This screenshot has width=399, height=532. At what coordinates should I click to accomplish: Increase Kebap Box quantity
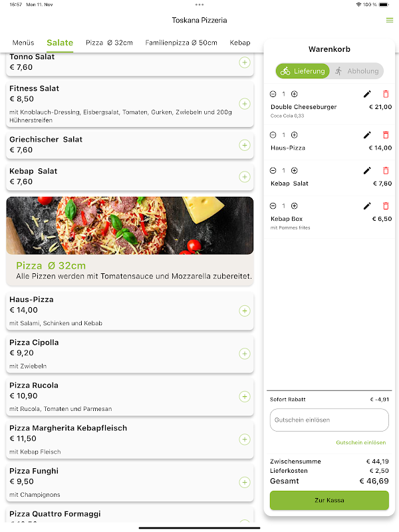295,206
